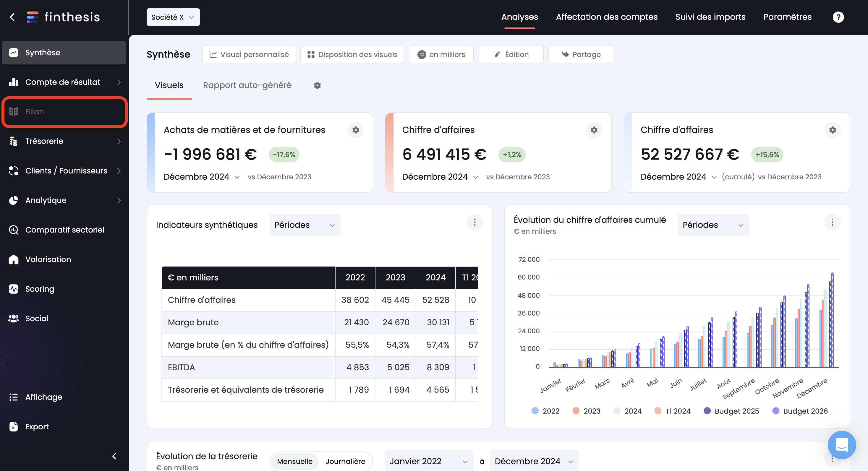The image size is (868, 471).
Task: Toggle Budget 2025 series in legend
Action: tap(731, 411)
